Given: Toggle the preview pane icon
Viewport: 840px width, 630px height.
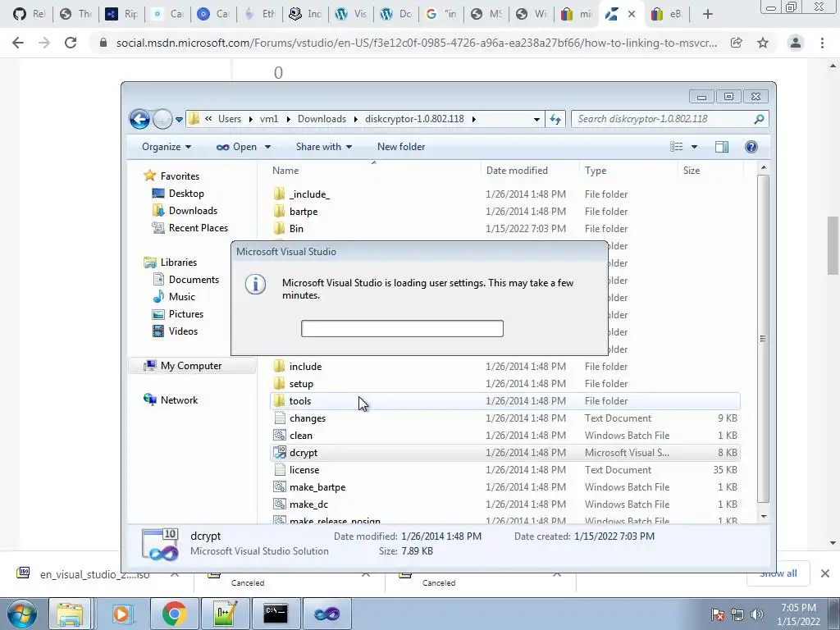Looking at the screenshot, I should coord(722,147).
